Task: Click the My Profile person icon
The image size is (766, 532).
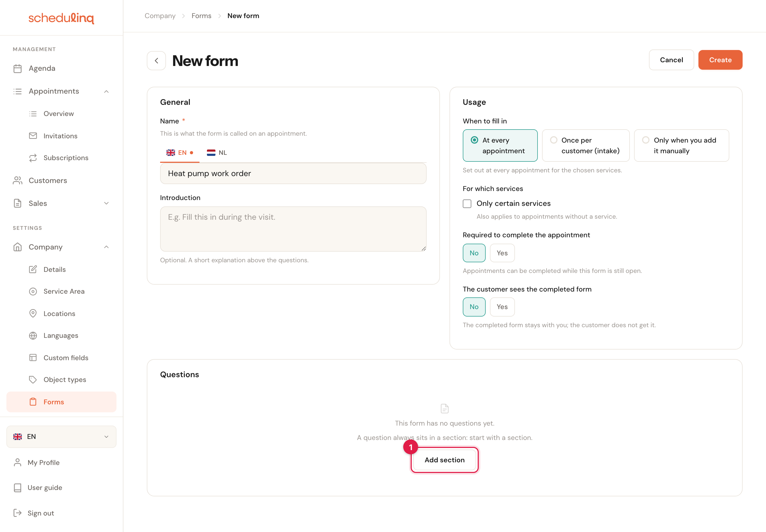Action: pyautogui.click(x=17, y=462)
